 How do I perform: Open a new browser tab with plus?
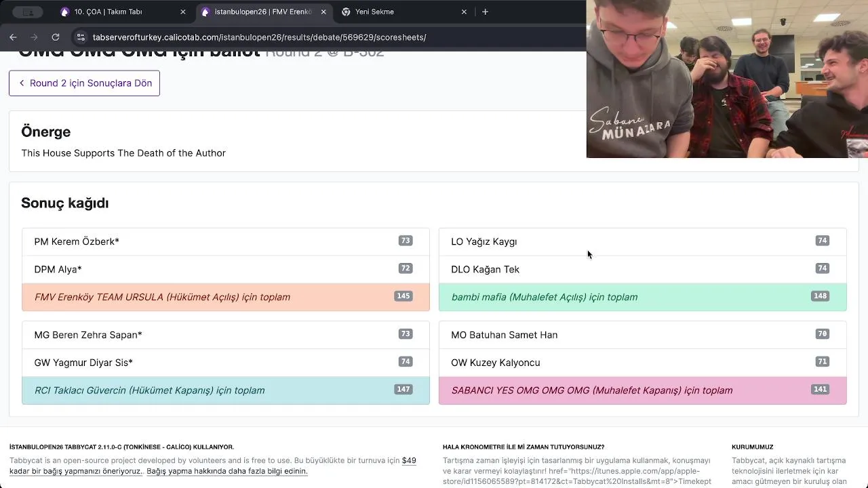(485, 12)
